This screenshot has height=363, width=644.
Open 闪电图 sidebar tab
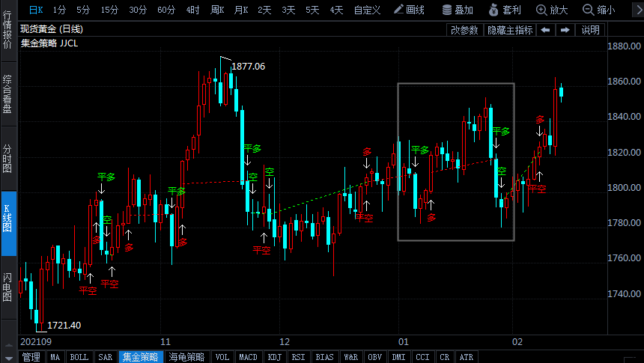[7, 287]
